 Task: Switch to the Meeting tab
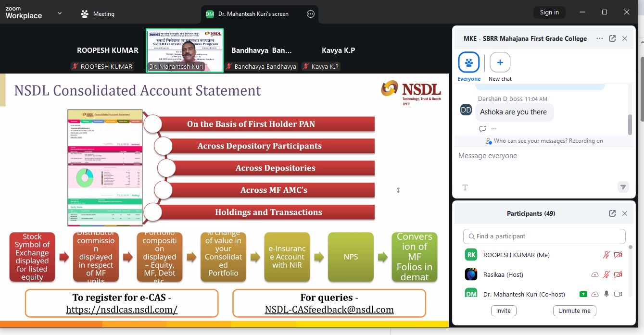point(98,14)
